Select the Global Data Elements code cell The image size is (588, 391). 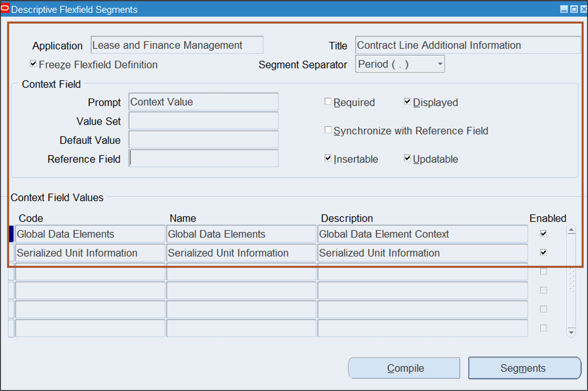pos(90,234)
